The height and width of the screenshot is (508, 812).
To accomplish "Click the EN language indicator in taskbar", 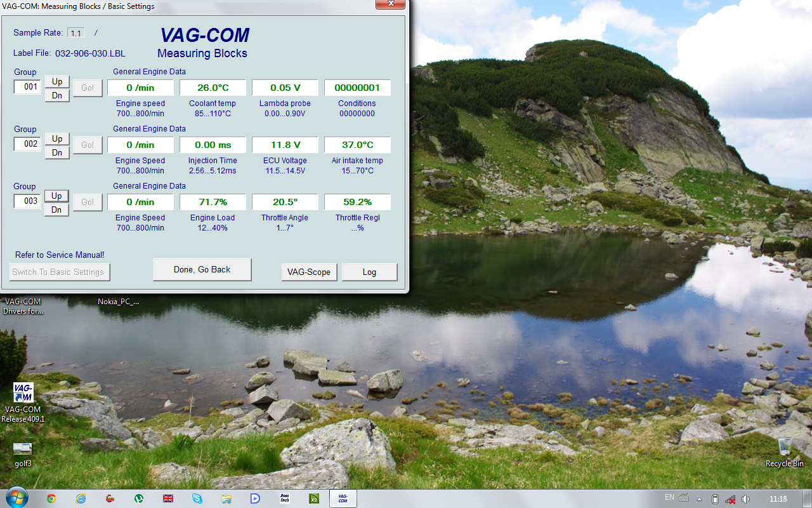I will [x=669, y=498].
